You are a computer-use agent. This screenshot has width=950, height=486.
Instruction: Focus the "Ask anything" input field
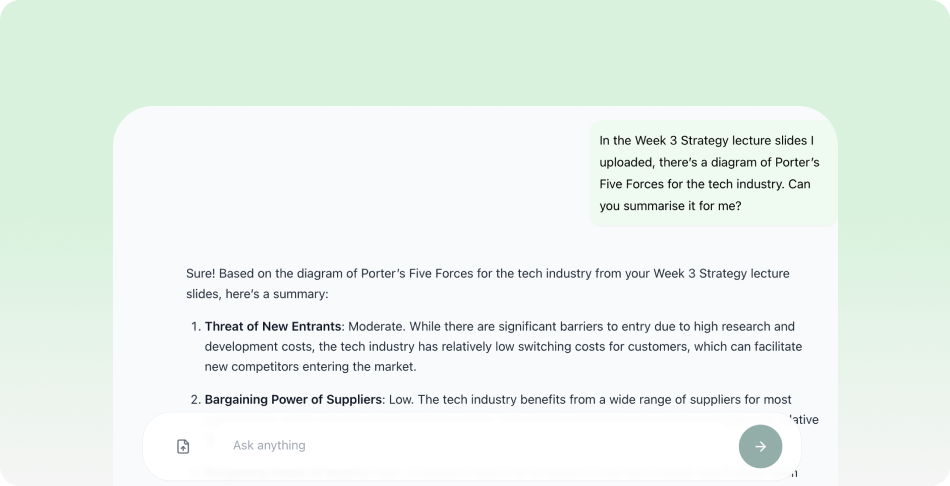(470, 445)
